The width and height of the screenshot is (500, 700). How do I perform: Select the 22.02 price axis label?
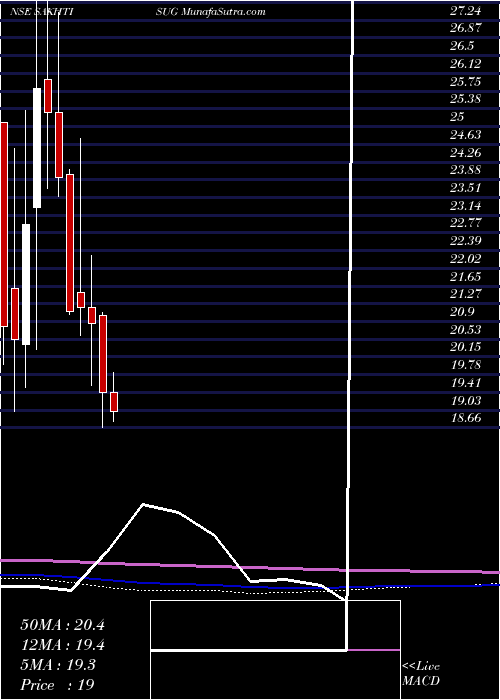[x=466, y=259]
